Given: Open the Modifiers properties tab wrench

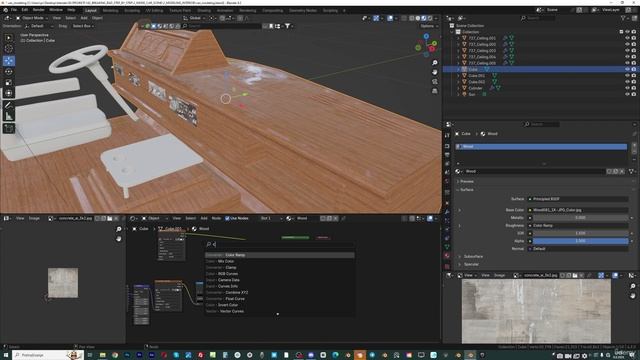Looking at the screenshot, I should click(447, 212).
